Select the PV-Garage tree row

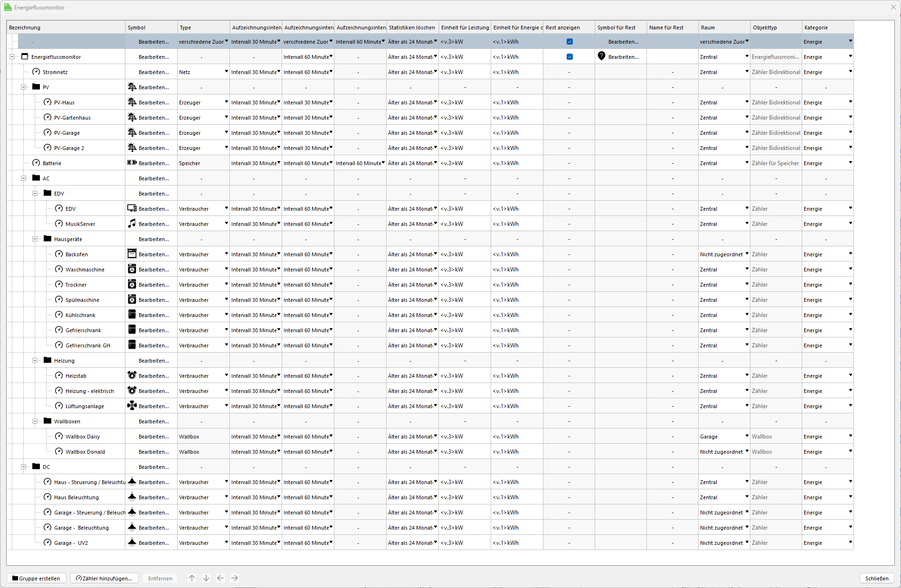point(67,133)
